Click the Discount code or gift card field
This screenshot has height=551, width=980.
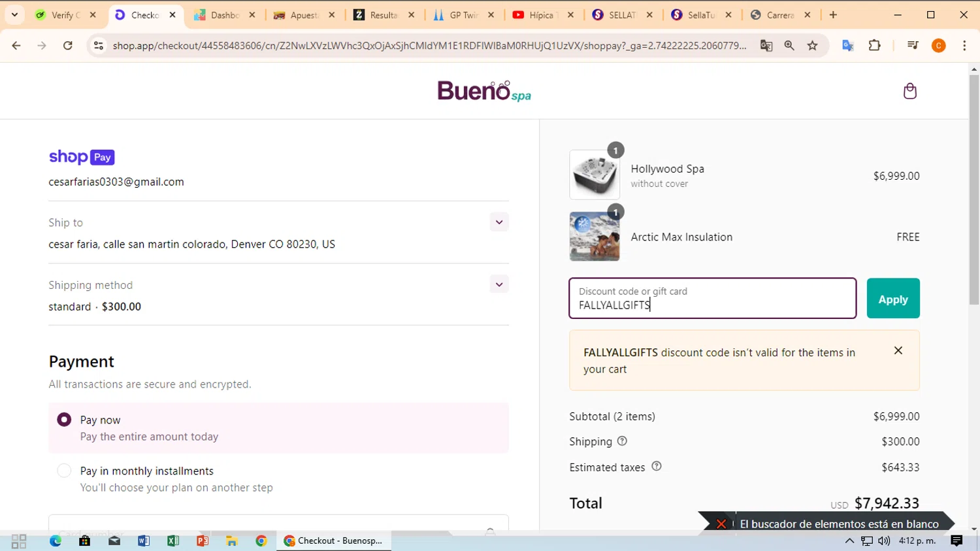pyautogui.click(x=713, y=299)
